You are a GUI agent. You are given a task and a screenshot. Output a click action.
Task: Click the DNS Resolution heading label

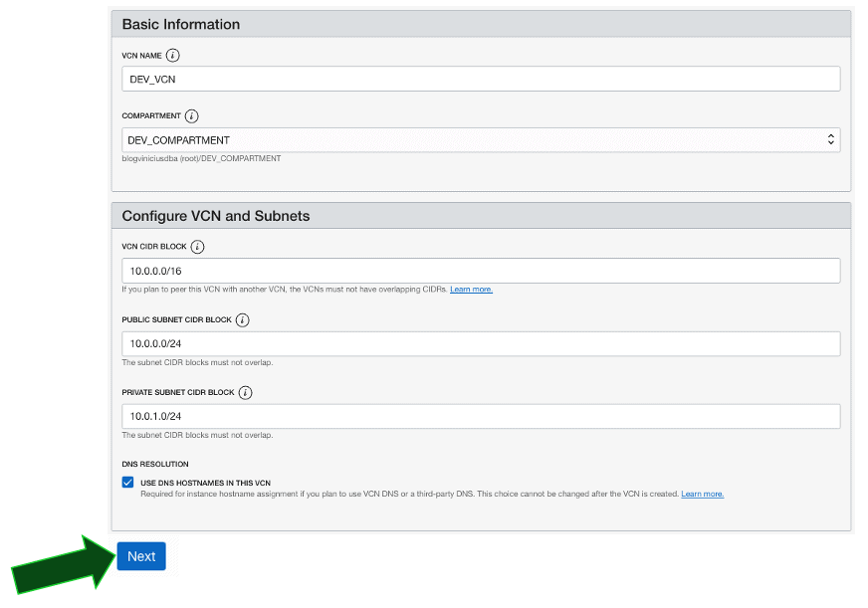coord(155,464)
